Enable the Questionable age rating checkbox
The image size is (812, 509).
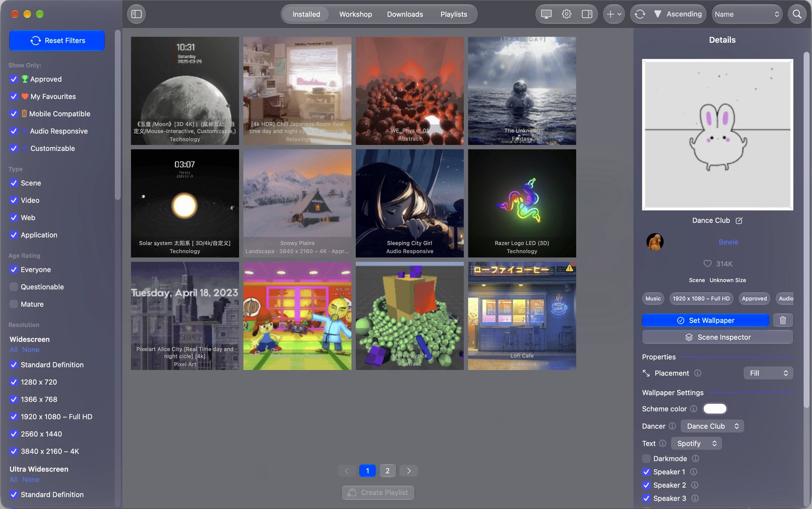pos(14,287)
